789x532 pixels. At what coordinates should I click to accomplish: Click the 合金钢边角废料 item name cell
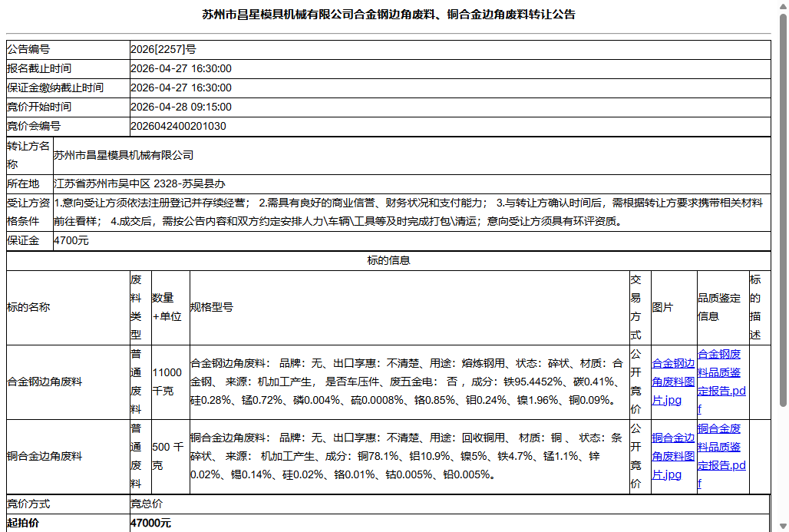coord(68,382)
